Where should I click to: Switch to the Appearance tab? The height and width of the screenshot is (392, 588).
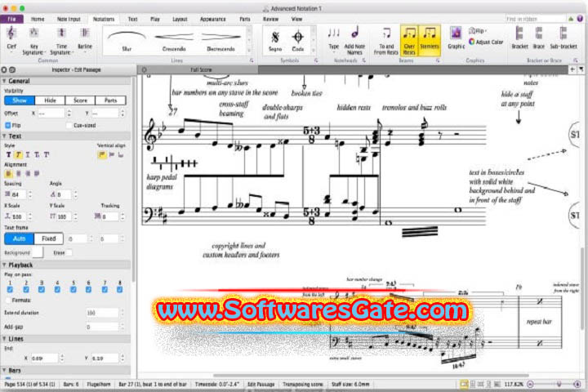point(212,19)
